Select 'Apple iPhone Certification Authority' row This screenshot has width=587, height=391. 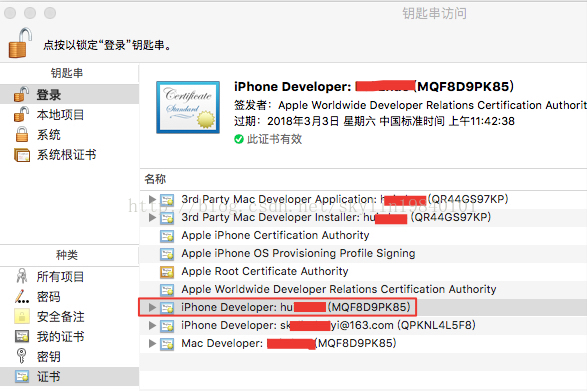[x=363, y=235]
